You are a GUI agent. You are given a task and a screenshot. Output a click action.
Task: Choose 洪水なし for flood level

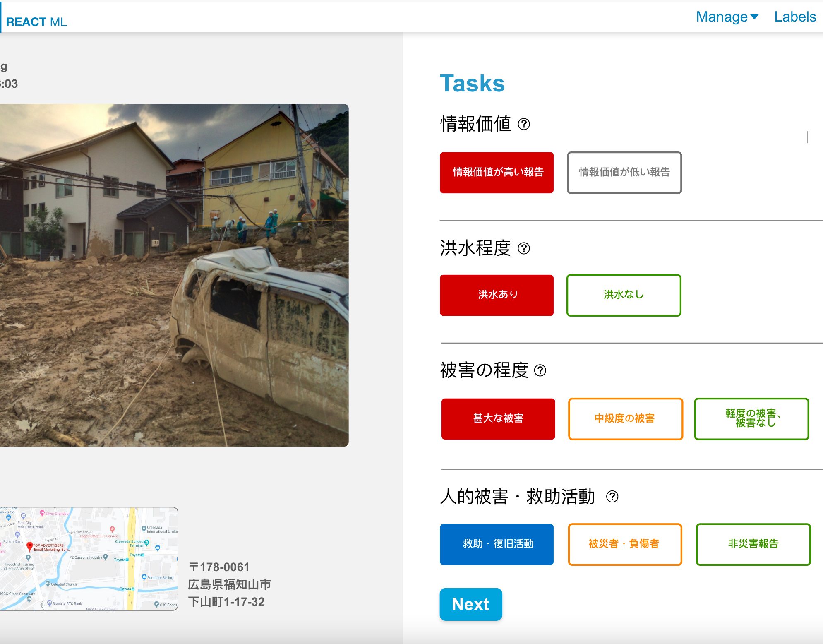[x=624, y=295]
